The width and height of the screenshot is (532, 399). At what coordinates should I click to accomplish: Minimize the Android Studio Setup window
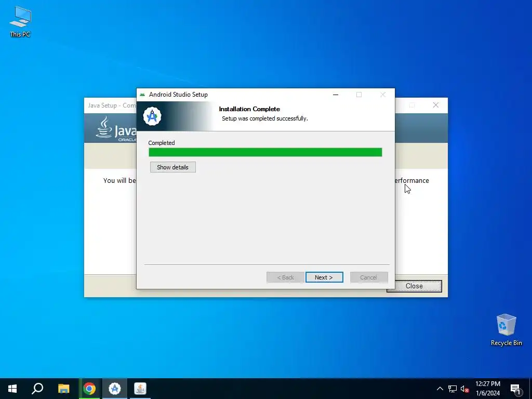pyautogui.click(x=336, y=95)
